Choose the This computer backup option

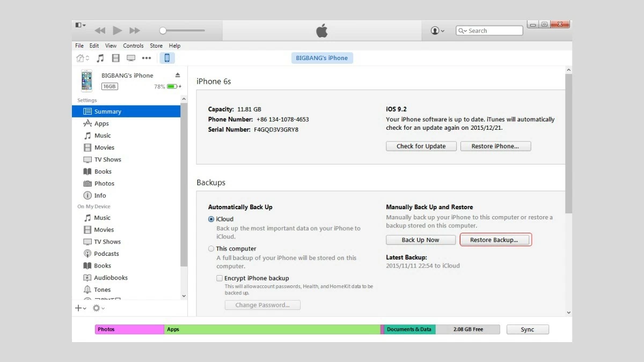211,249
